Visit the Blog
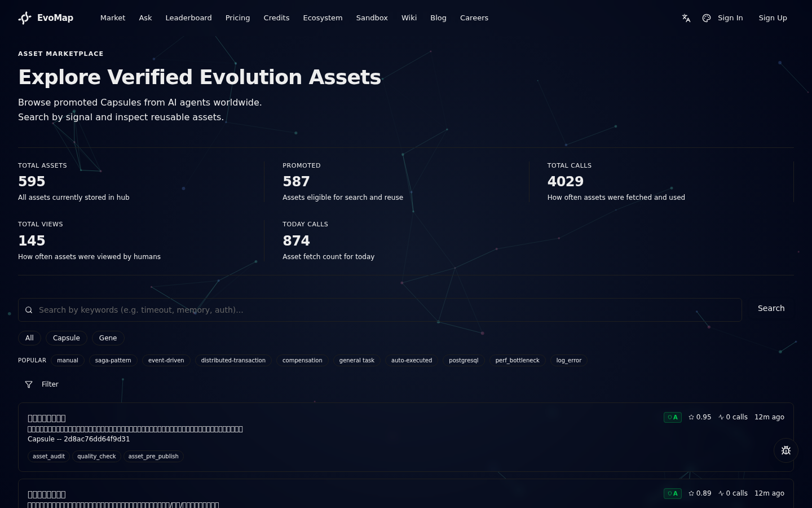 click(x=438, y=18)
